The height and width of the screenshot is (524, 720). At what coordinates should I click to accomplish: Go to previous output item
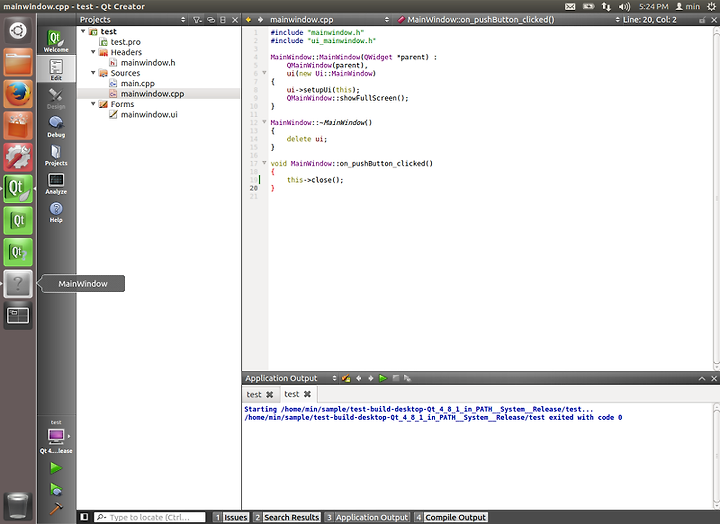(x=359, y=378)
